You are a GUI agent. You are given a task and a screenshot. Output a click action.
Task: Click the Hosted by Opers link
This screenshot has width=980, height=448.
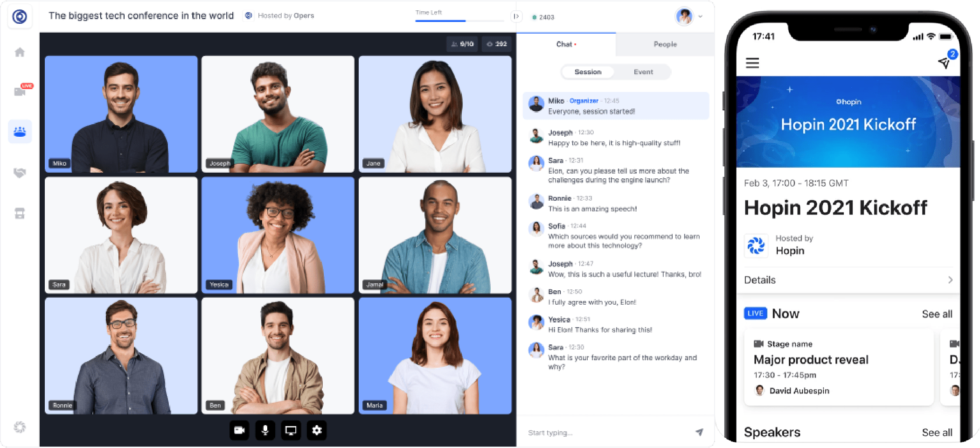pyautogui.click(x=286, y=16)
